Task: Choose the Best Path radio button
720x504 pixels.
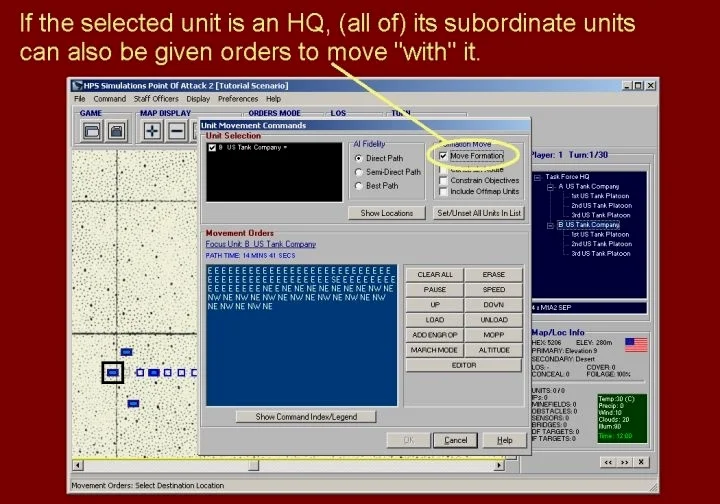Action: [359, 186]
